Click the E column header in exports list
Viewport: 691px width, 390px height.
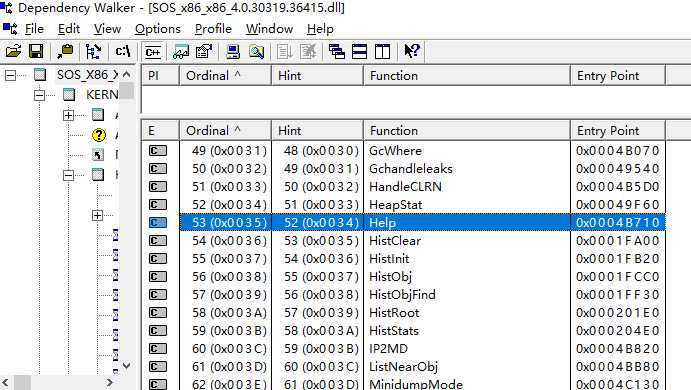coord(160,130)
